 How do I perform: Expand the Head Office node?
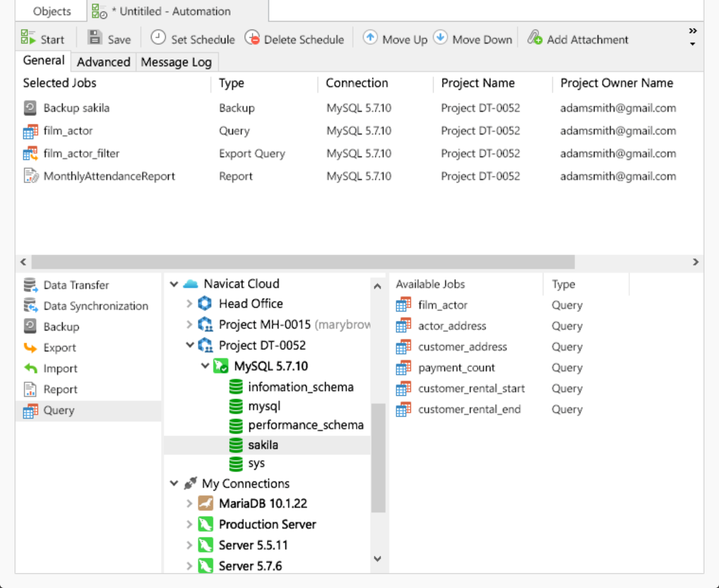[x=189, y=304]
